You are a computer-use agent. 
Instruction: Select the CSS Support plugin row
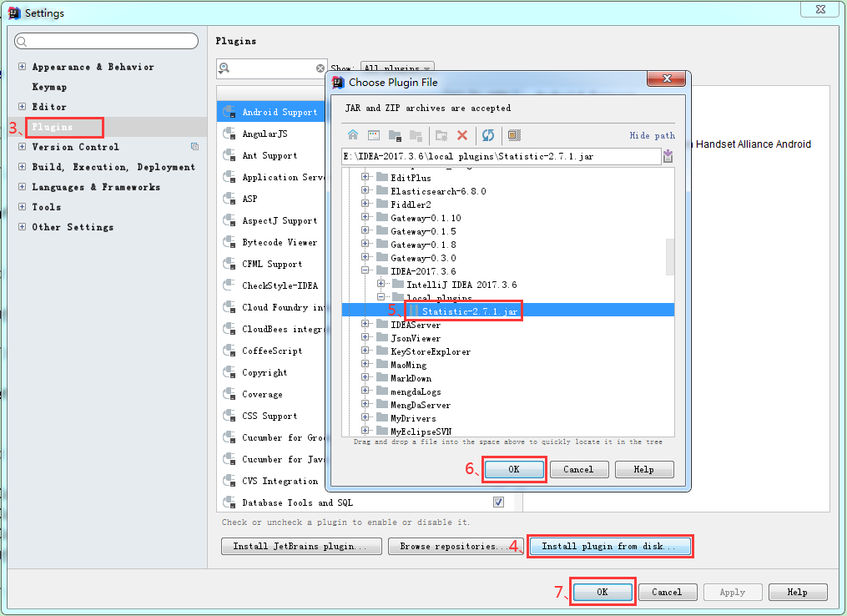[270, 416]
